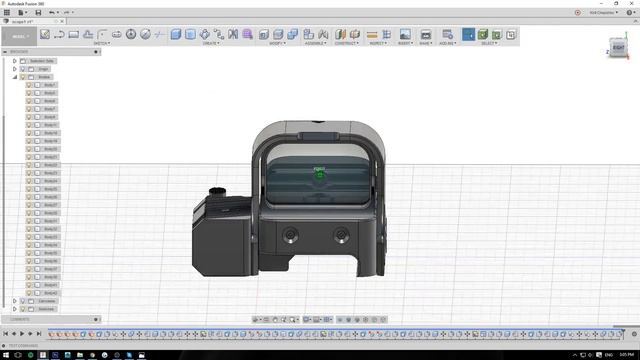Open the MAKE menu
Screen dimensions: 640x360
pos(425,43)
